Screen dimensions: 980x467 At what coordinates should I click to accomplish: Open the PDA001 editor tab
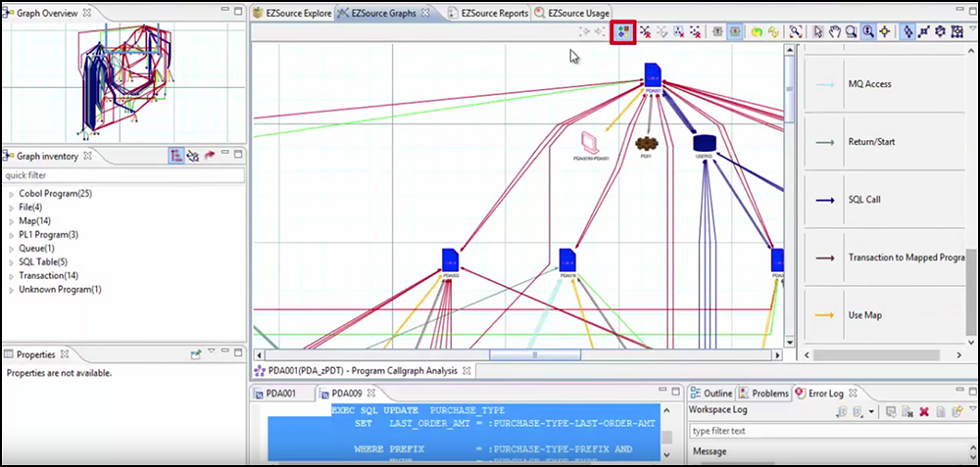point(275,394)
